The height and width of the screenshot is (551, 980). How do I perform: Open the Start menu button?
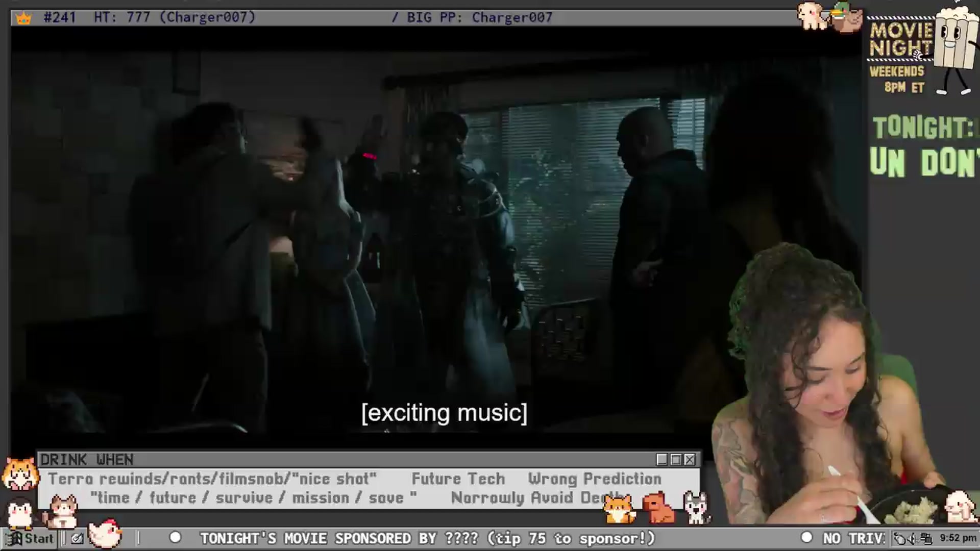click(x=30, y=538)
